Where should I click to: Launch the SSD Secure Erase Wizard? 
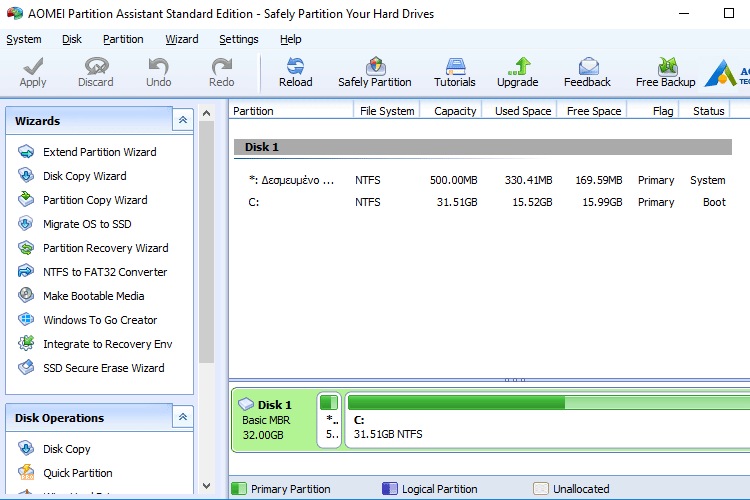click(103, 367)
